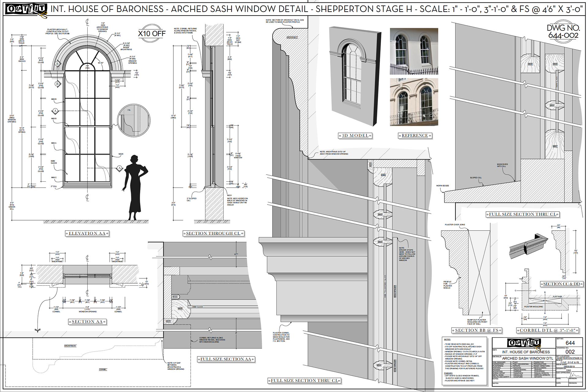Click the PROFILE FOR PLASTER MOULD note
Viewport: 588px width, 392px height.
click(447, 285)
